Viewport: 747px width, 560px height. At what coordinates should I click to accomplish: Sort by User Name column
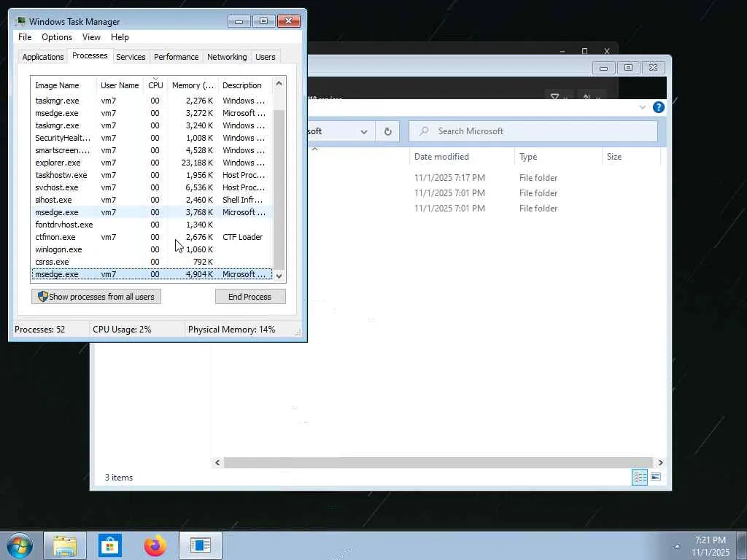click(120, 85)
